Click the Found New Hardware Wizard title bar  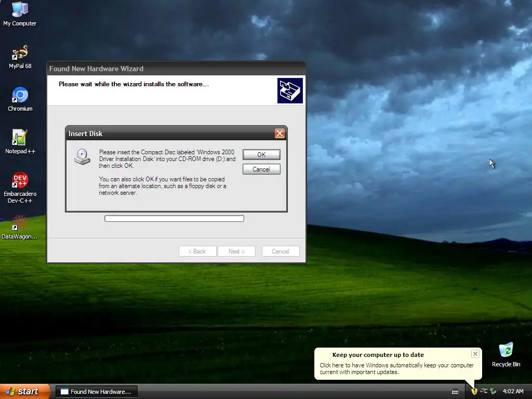pyautogui.click(x=176, y=69)
